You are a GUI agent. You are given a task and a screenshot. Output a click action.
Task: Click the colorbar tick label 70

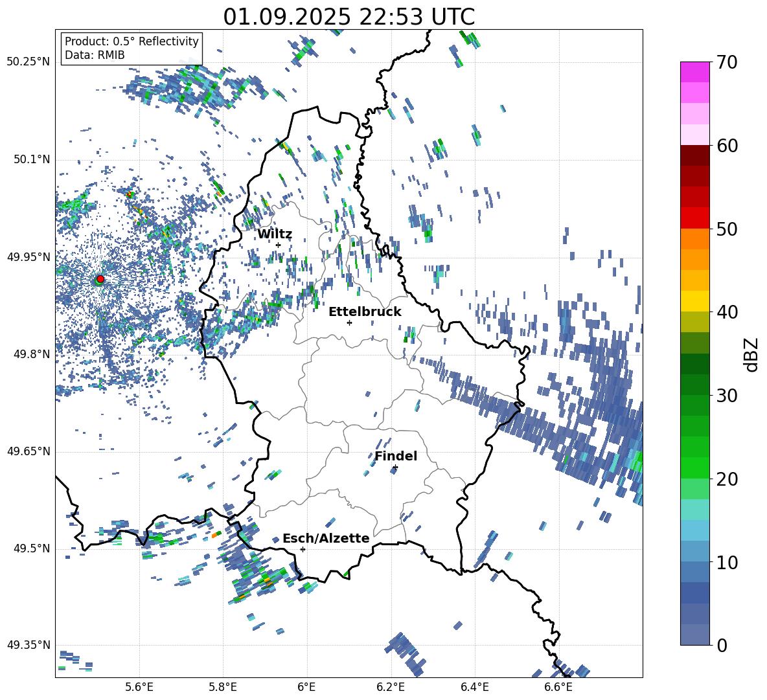[726, 62]
